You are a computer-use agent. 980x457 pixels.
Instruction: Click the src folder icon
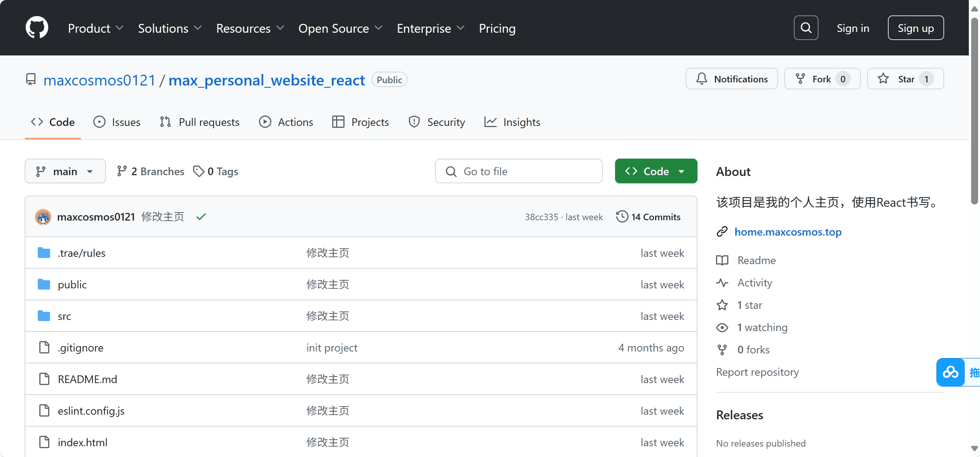(x=44, y=316)
